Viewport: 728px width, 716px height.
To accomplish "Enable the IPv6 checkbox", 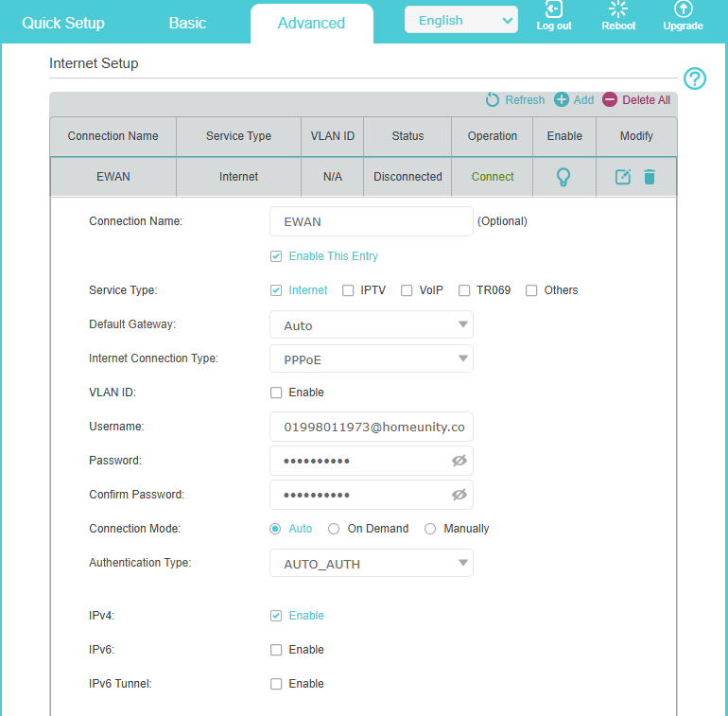I will coord(276,650).
